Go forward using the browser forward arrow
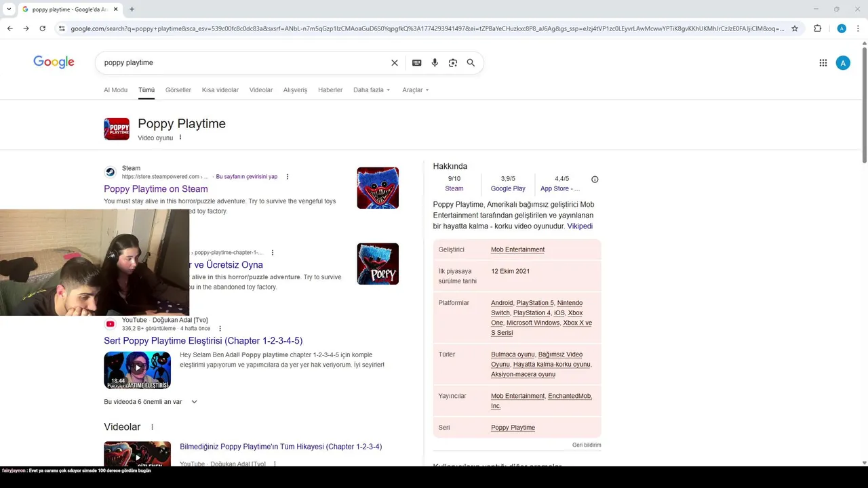Screen dimensions: 868x488 pos(26,28)
